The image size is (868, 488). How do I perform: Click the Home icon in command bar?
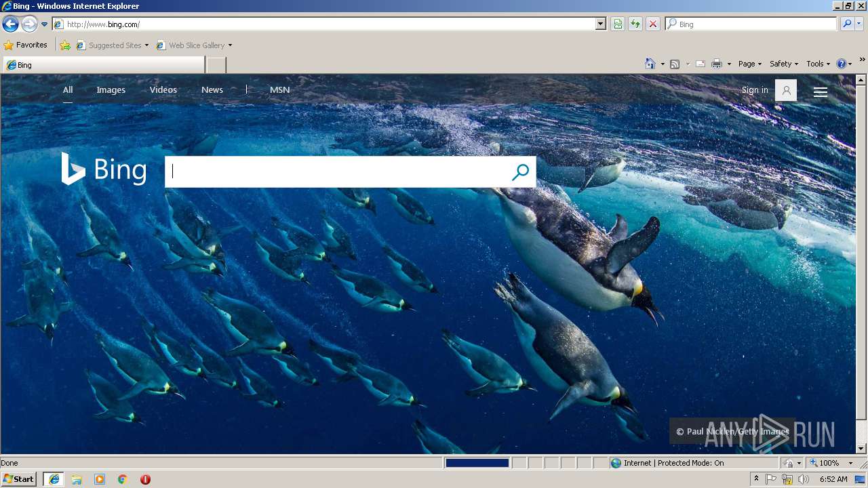click(x=650, y=64)
